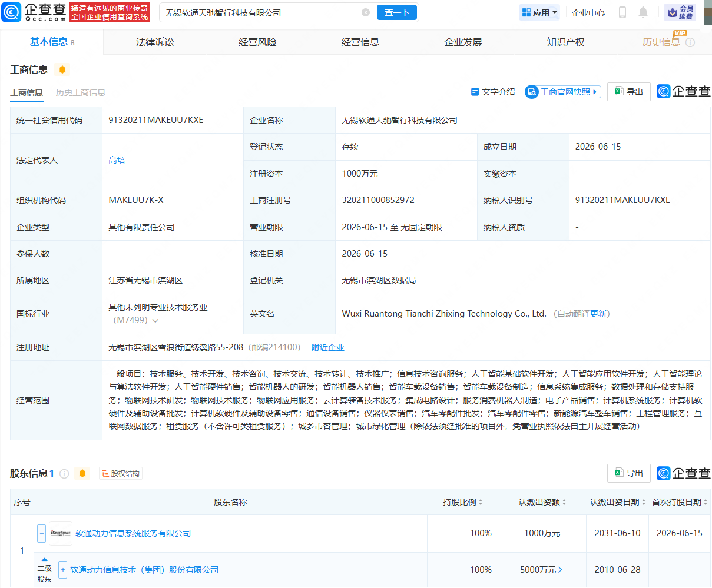Open 软通动力信息系统服务有限公司 shareholder link
Image resolution: width=712 pixels, height=588 pixels.
click(133, 533)
